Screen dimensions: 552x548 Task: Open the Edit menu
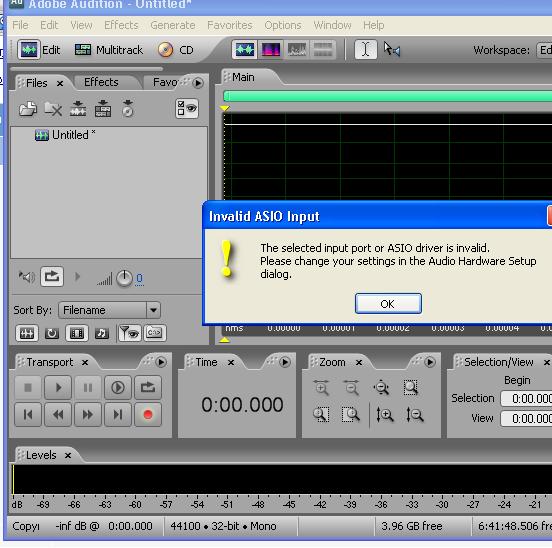(x=49, y=25)
